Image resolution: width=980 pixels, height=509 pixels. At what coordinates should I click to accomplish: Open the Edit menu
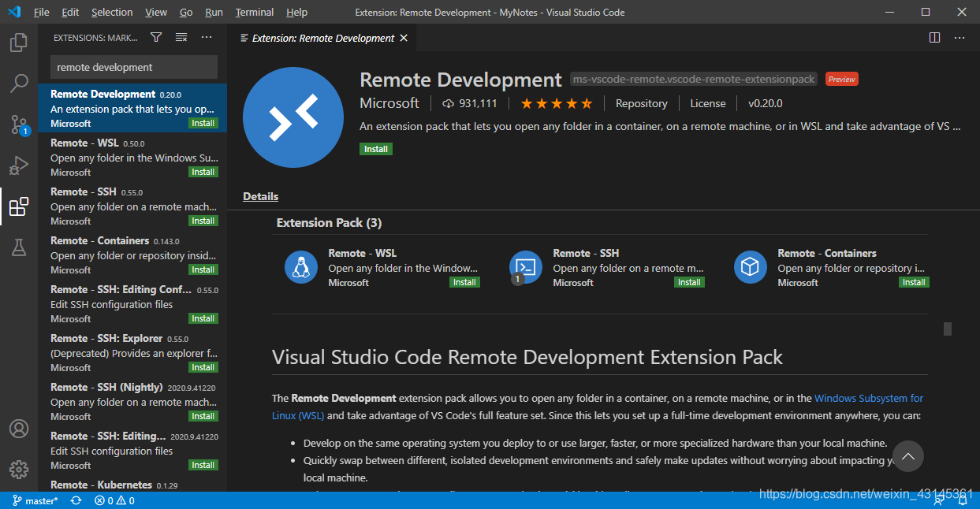tap(70, 12)
